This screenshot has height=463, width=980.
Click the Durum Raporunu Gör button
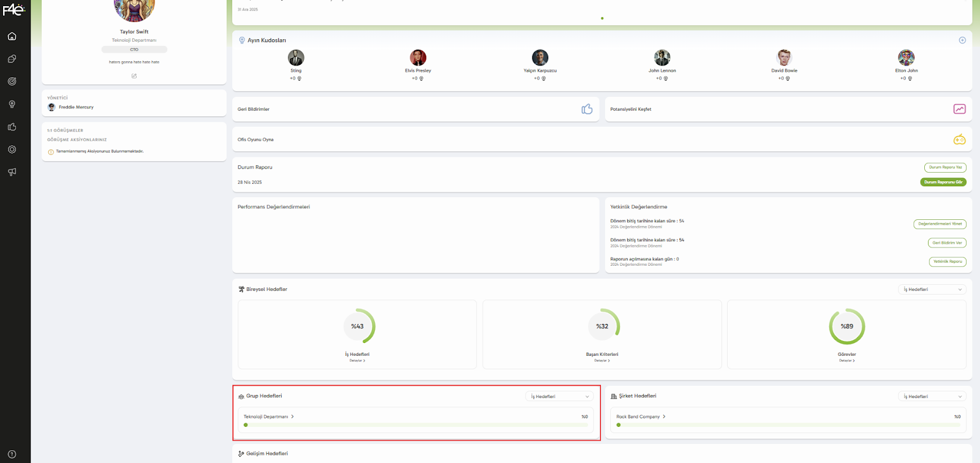(x=943, y=182)
